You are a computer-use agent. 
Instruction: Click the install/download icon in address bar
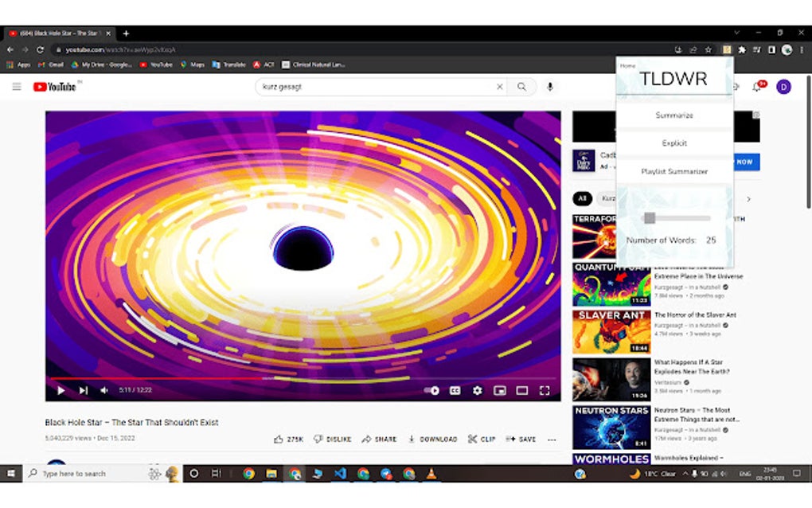[x=678, y=49]
